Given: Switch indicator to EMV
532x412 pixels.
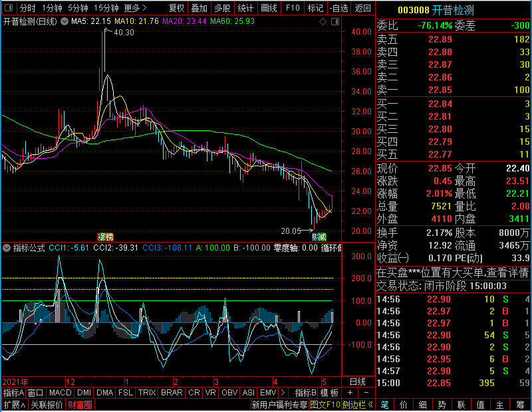Looking at the screenshot, I should tap(268, 393).
